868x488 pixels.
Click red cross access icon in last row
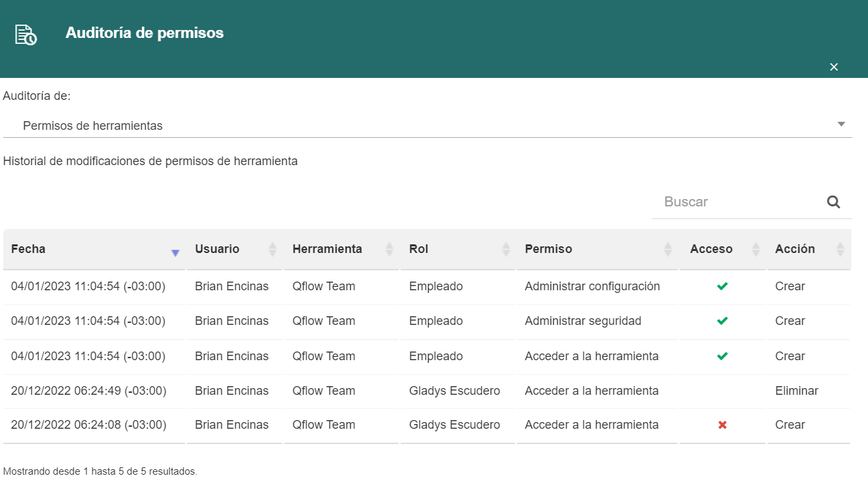click(722, 425)
